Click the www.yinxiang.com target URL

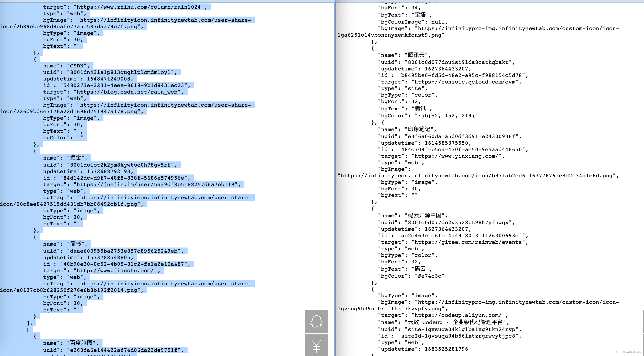point(456,156)
